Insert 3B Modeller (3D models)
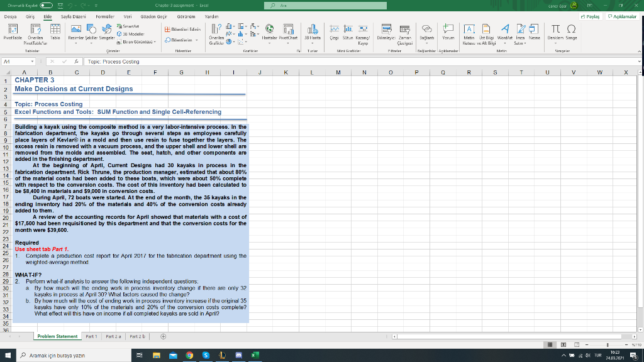Viewport: 644px width, 362px height. click(131, 34)
